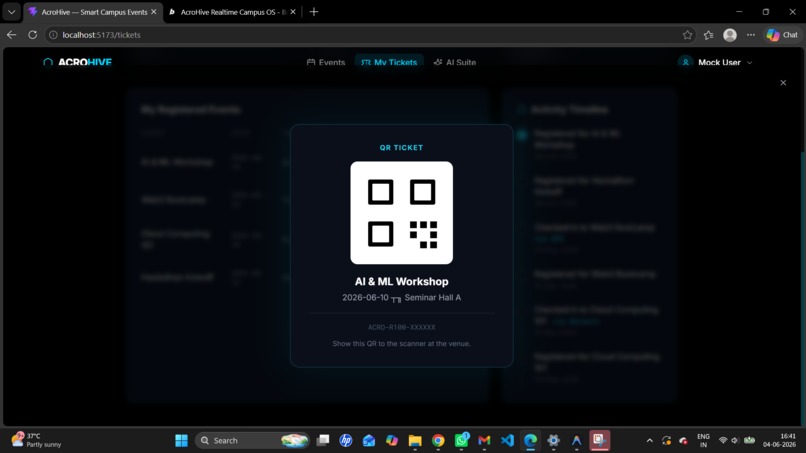
Task: Open the Outlook mail taskbar icon
Action: (x=369, y=440)
